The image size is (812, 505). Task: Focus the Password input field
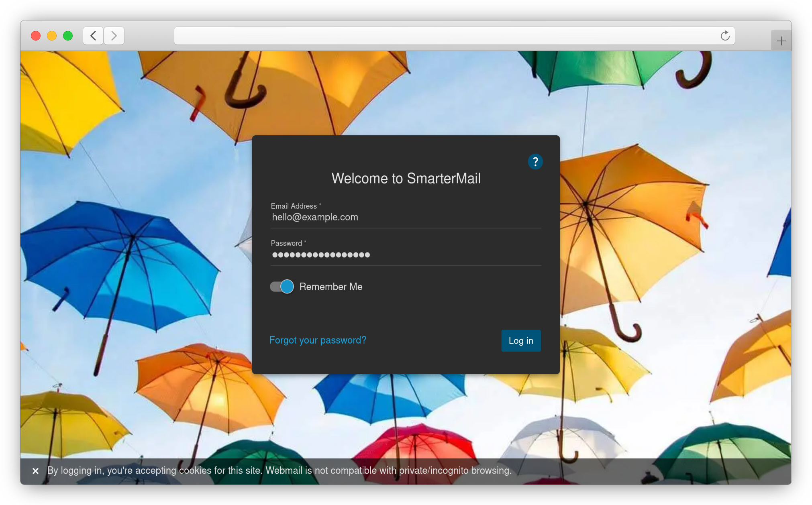tap(406, 255)
